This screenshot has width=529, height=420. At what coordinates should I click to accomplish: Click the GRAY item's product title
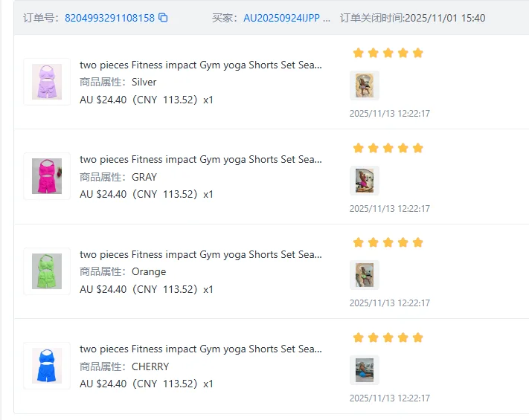[201, 159]
